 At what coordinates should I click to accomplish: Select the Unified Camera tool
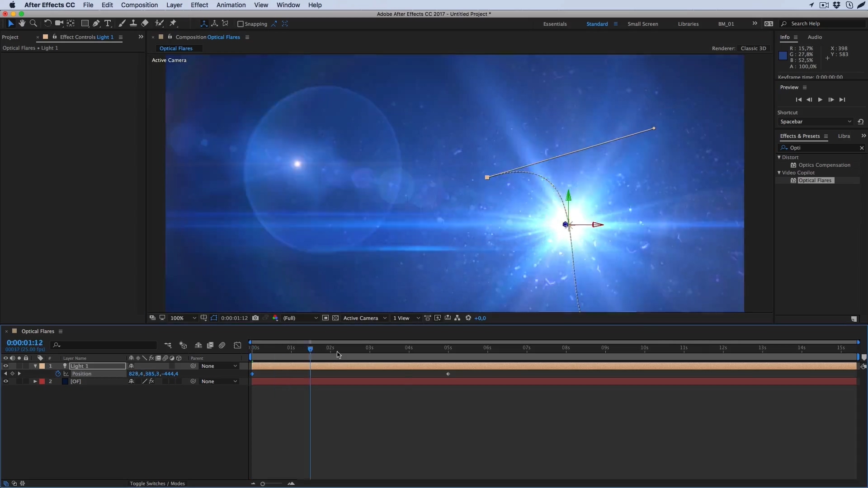[59, 23]
